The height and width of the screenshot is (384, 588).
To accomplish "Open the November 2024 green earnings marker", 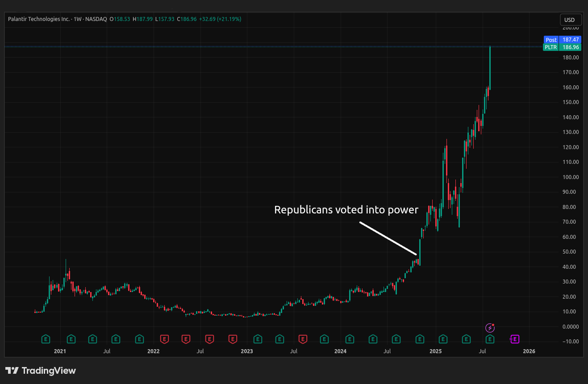I will (x=420, y=339).
